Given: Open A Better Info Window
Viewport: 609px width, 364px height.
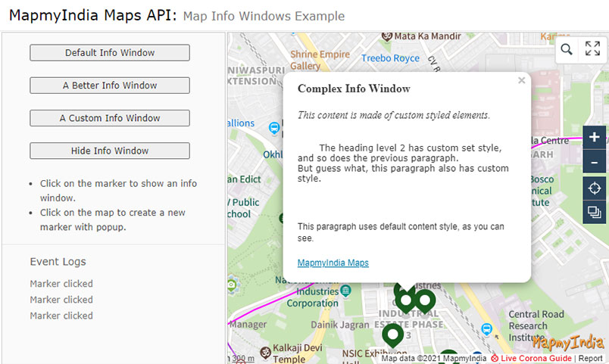Looking at the screenshot, I should click(x=110, y=86).
